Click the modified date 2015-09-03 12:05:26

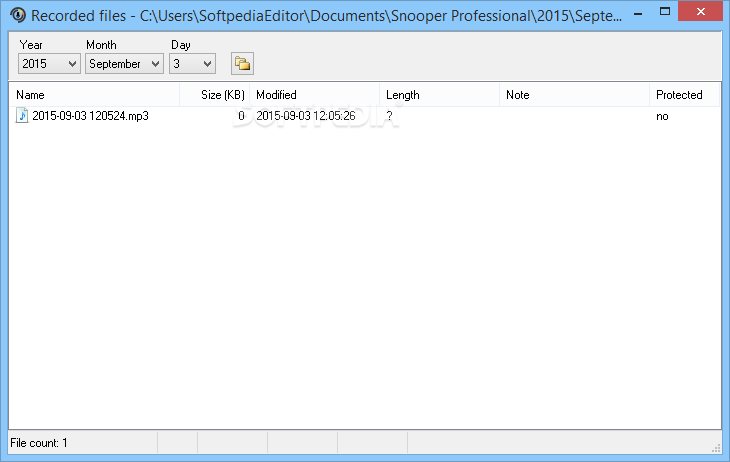[306, 116]
